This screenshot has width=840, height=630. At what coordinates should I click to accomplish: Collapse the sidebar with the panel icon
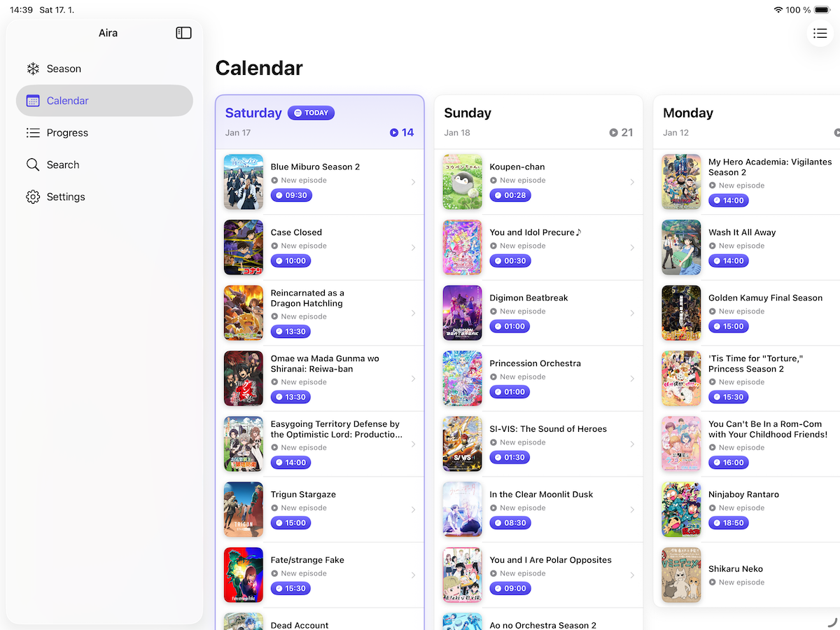tap(183, 32)
